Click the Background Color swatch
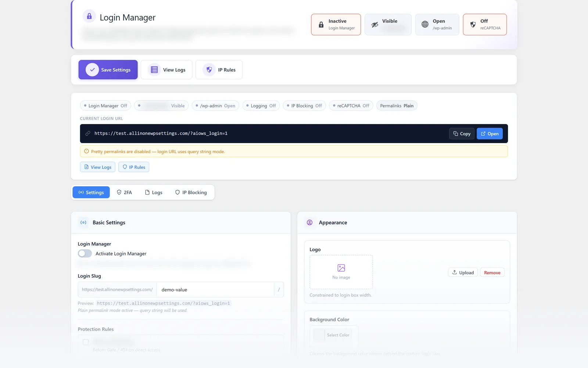 [x=319, y=335]
